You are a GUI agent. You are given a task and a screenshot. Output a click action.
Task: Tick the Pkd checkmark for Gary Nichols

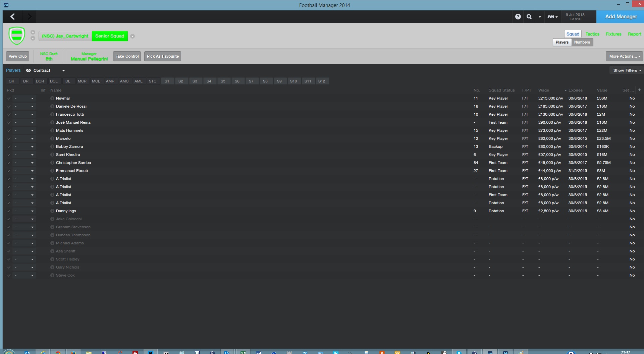[9, 267]
